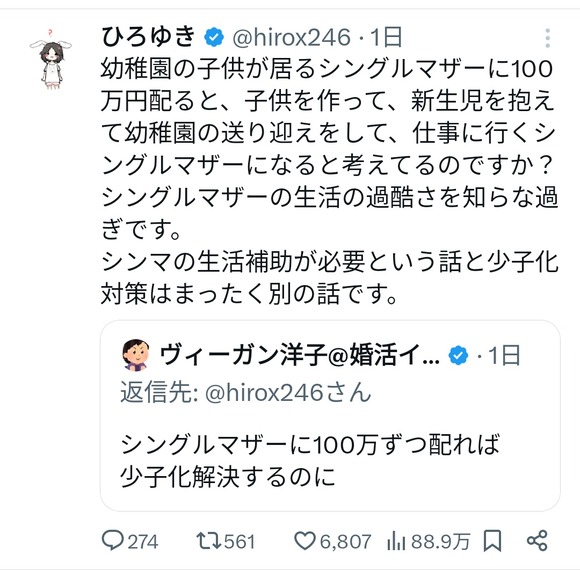The image size is (580, 570).
Task: Click @hirox246さん reply-to mention
Action: coord(288,392)
